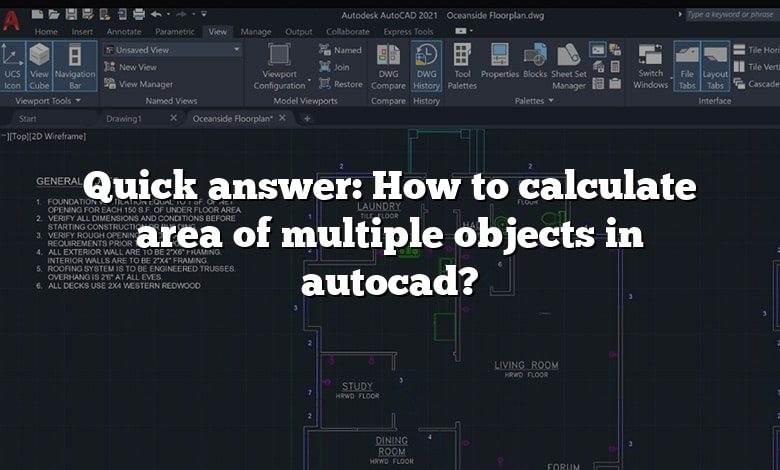Screen dimensions: 780x470
Task: Open the Properties palette
Action: [x=500, y=65]
